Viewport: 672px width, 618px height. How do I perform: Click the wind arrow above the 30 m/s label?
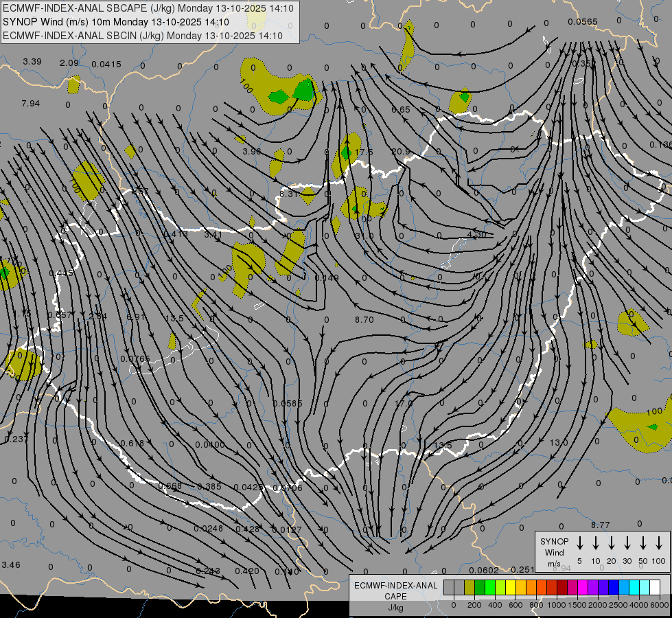pyautogui.click(x=627, y=542)
